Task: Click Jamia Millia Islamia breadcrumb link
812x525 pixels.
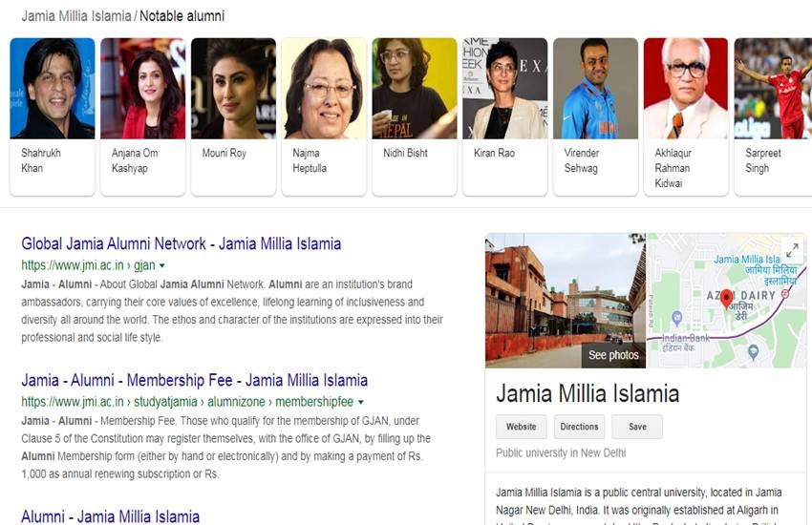Action: (x=76, y=16)
